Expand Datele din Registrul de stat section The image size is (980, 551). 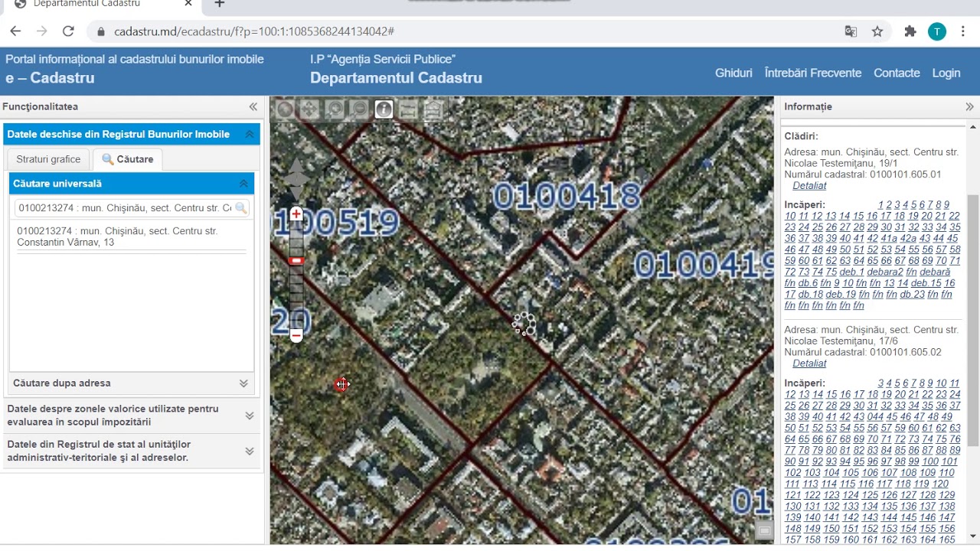[249, 452]
